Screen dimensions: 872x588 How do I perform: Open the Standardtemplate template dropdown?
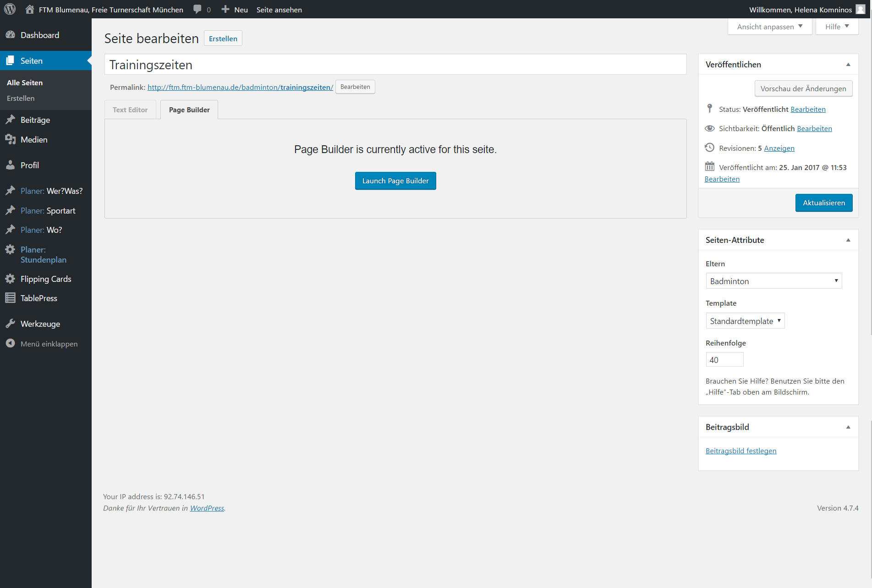tap(745, 321)
